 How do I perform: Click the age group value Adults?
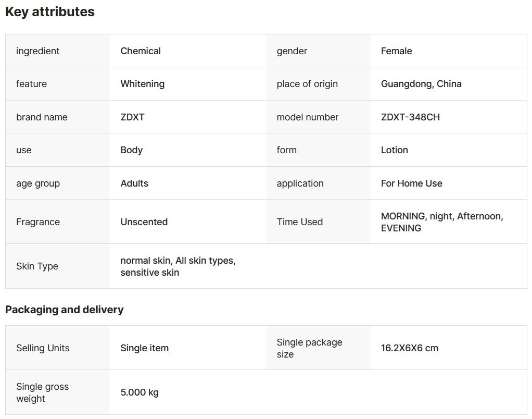coord(134,183)
